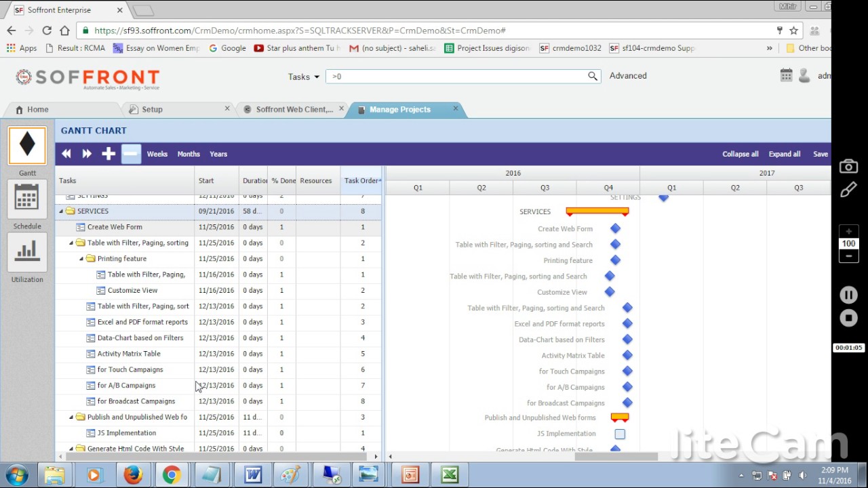Select the Create Web Form task row
Viewport: 868px width, 488px height.
[x=218, y=227]
